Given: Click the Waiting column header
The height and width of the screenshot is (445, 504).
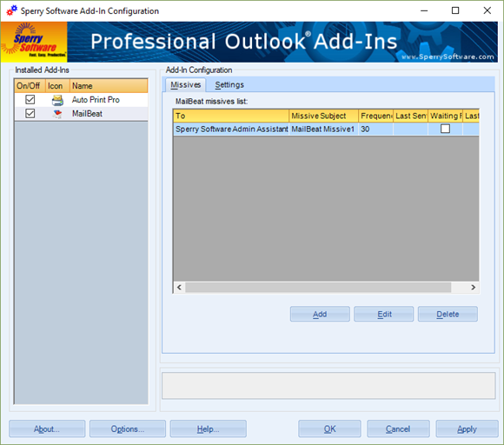Looking at the screenshot, I should click(x=445, y=116).
